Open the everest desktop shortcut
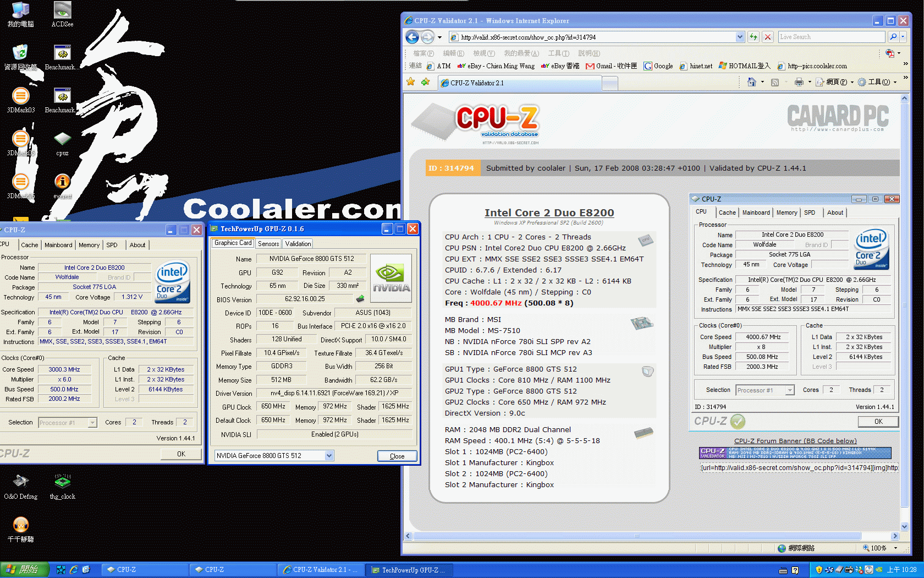The image size is (924, 578). (x=62, y=186)
